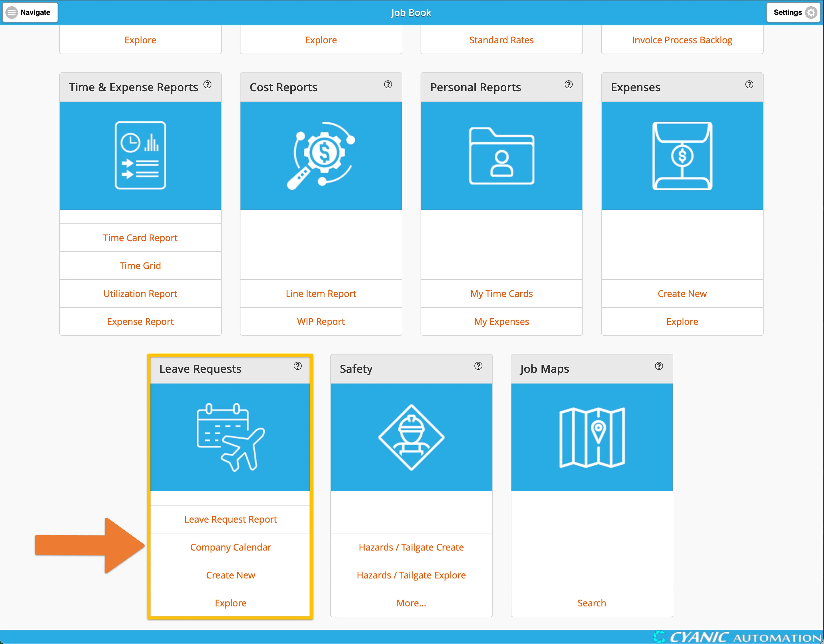Open the Company Calendar
Viewport: 824px width, 644px height.
(x=231, y=547)
